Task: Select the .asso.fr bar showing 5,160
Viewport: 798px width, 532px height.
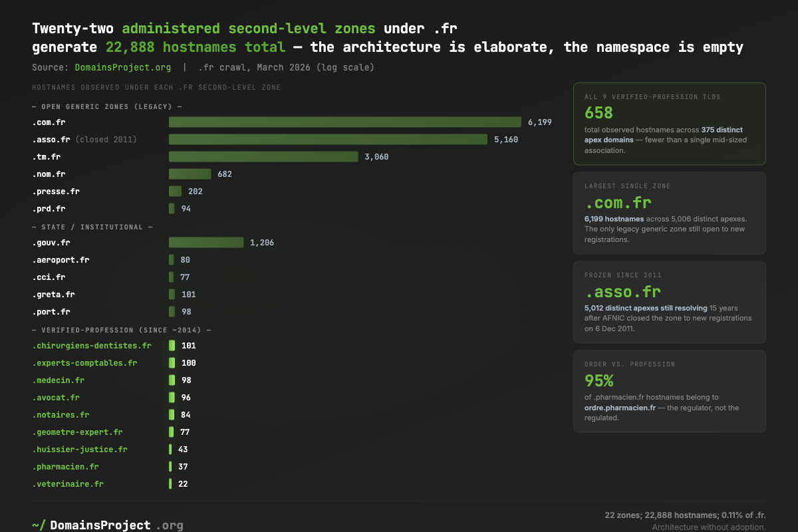Action: [328, 140]
